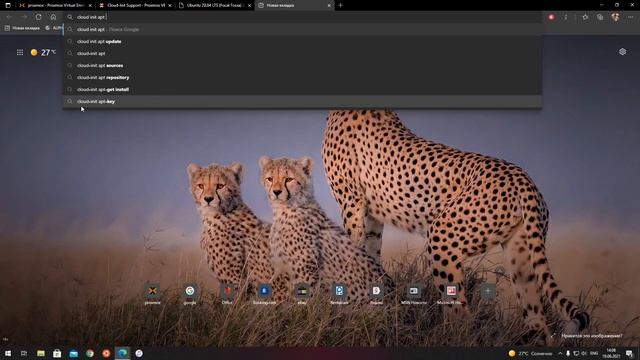Viewport: 640px width, 360px height.
Task: Open the Collections icon
Action: coord(600,17)
